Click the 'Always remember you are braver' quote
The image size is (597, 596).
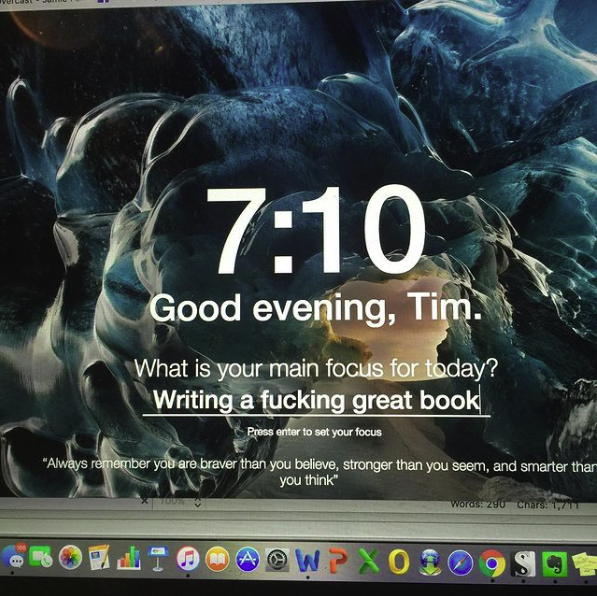[x=319, y=473]
